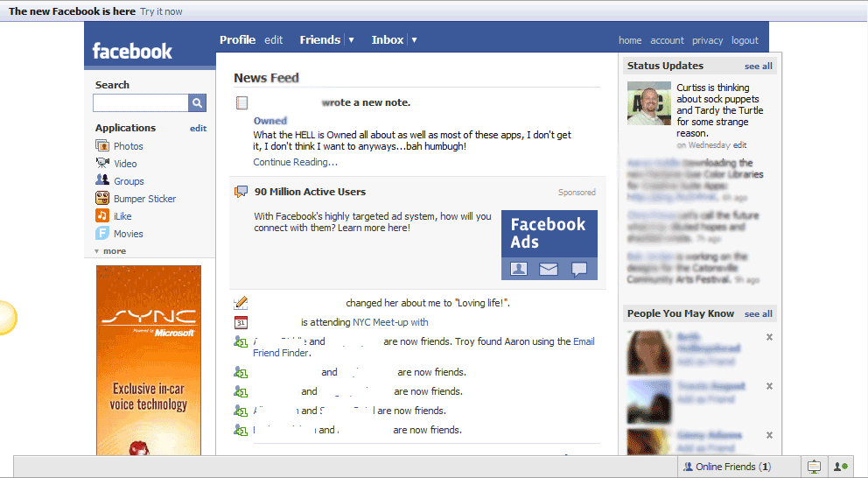868x478 pixels.
Task: Click Curtiss profile photo
Action: [x=648, y=103]
